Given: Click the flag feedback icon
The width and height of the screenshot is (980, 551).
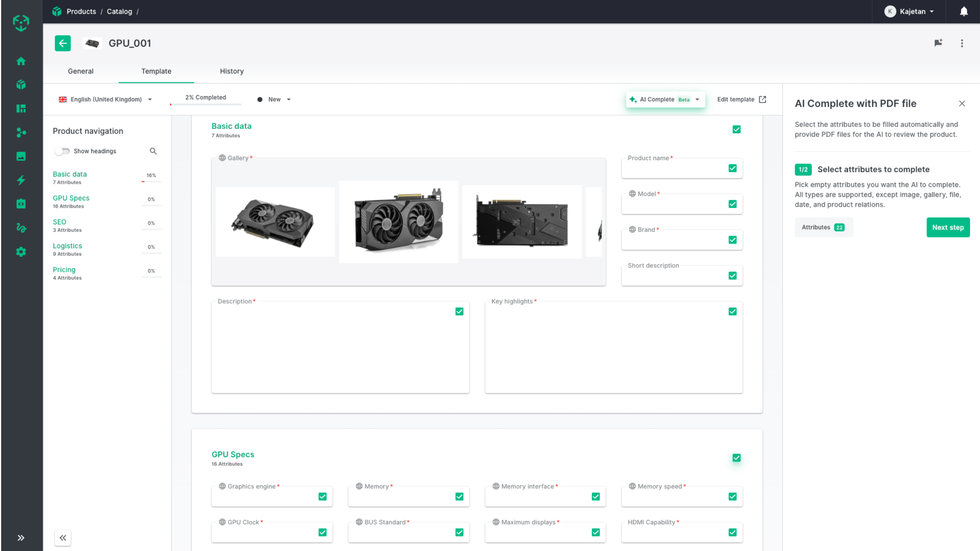Looking at the screenshot, I should click(938, 43).
